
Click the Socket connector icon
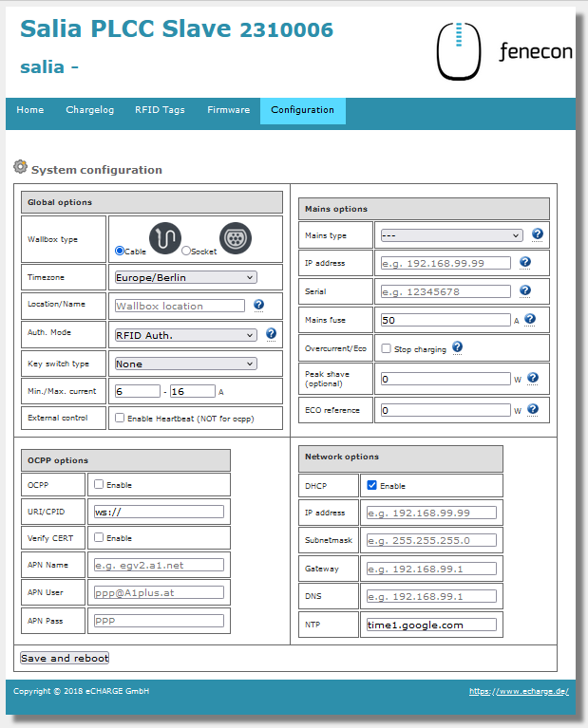236,238
